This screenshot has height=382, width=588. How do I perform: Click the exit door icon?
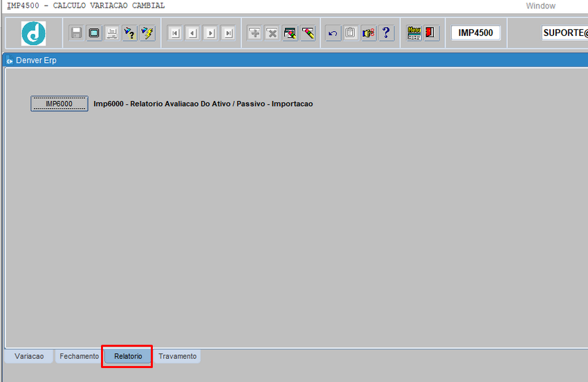pyautogui.click(x=432, y=33)
